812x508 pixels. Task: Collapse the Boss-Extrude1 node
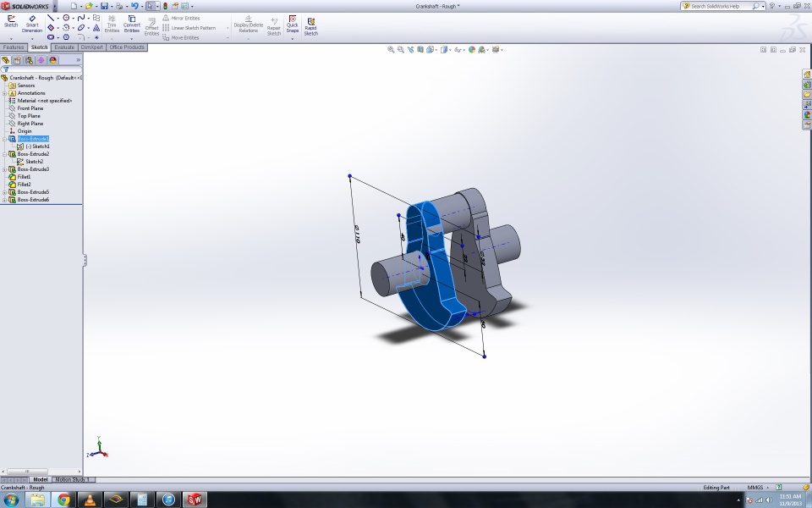pos(5,139)
